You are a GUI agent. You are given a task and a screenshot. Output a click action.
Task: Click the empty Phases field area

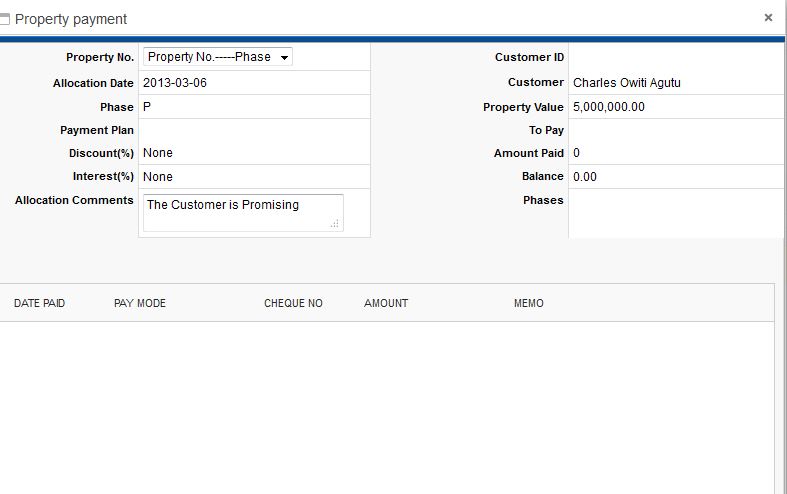pyautogui.click(x=675, y=212)
